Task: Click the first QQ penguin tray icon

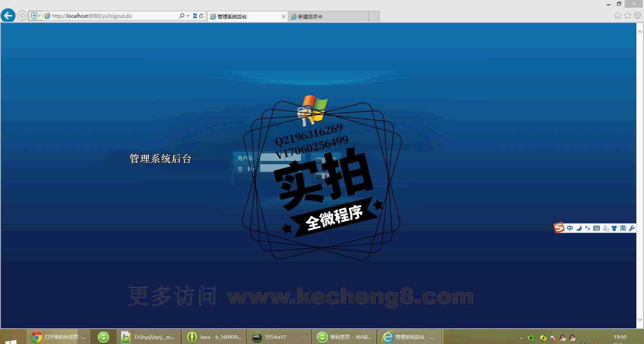Action: pyautogui.click(x=563, y=338)
